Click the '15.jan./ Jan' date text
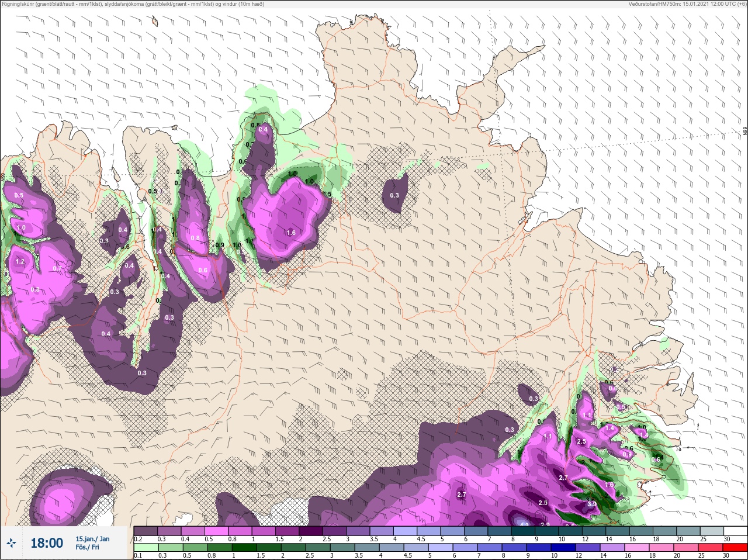This screenshot has width=748, height=560. [92, 539]
